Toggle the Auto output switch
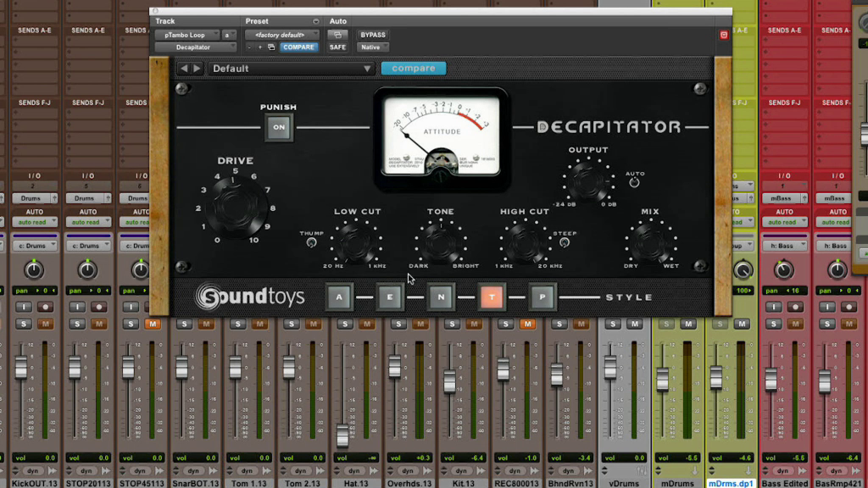 pos(634,183)
